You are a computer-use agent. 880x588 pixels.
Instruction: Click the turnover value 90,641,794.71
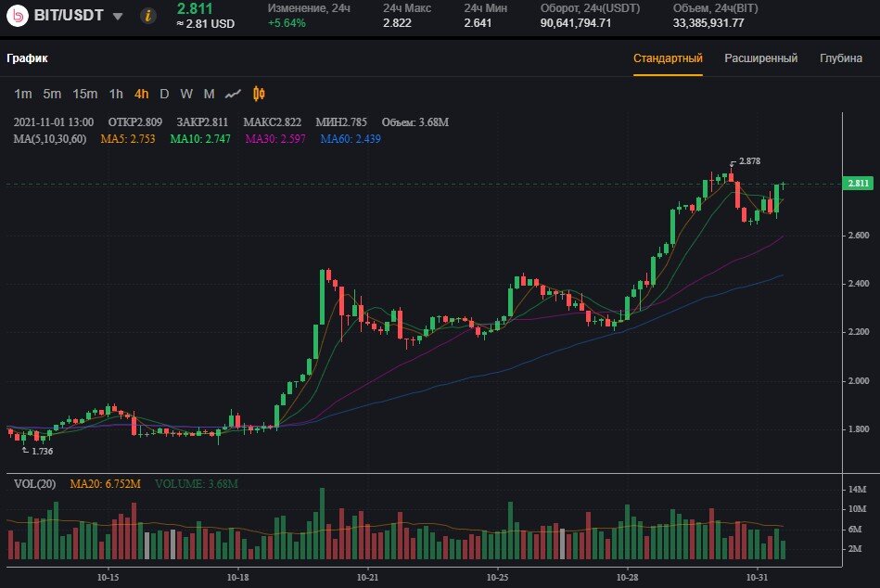coord(576,23)
